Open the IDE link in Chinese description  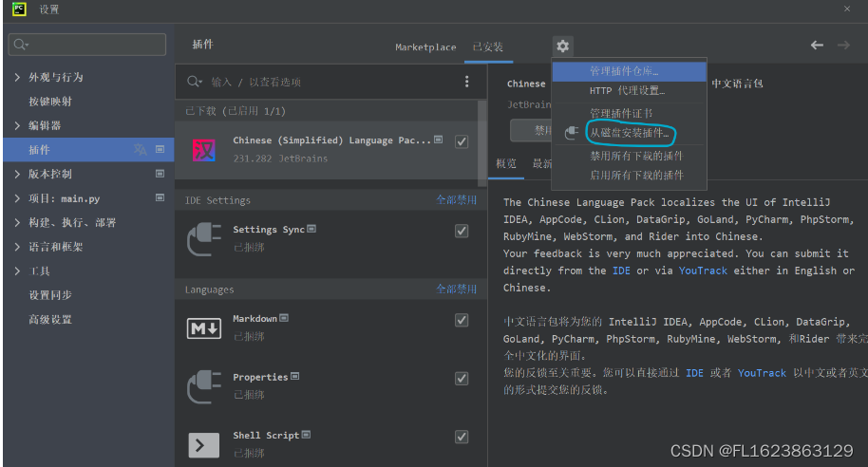pos(694,373)
